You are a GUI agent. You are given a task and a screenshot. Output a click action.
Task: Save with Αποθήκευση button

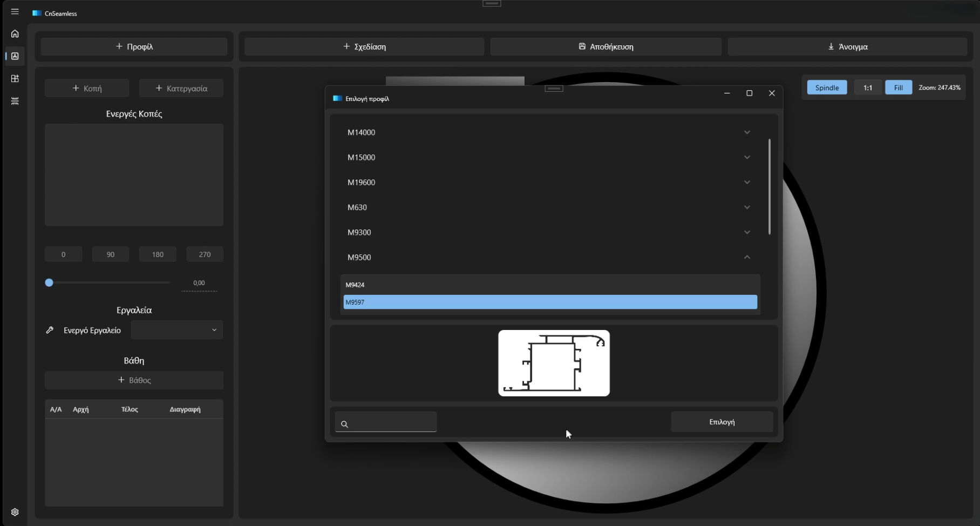tap(605, 46)
